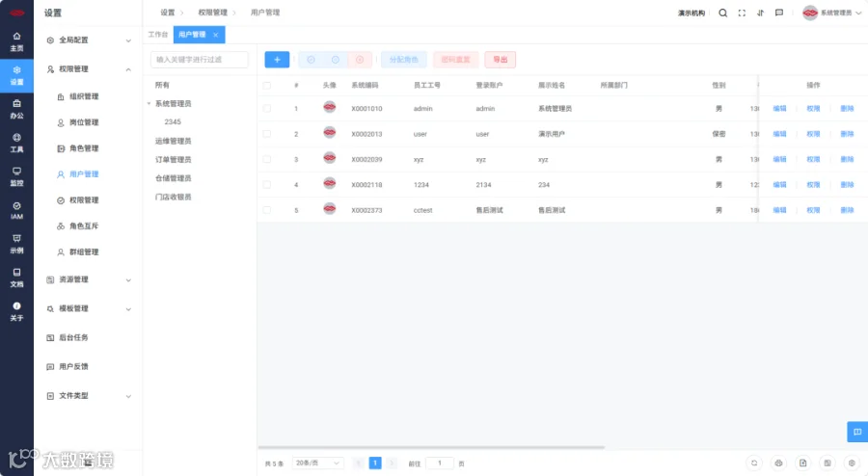Click the 分配角色 button
868x476 pixels.
pos(403,59)
